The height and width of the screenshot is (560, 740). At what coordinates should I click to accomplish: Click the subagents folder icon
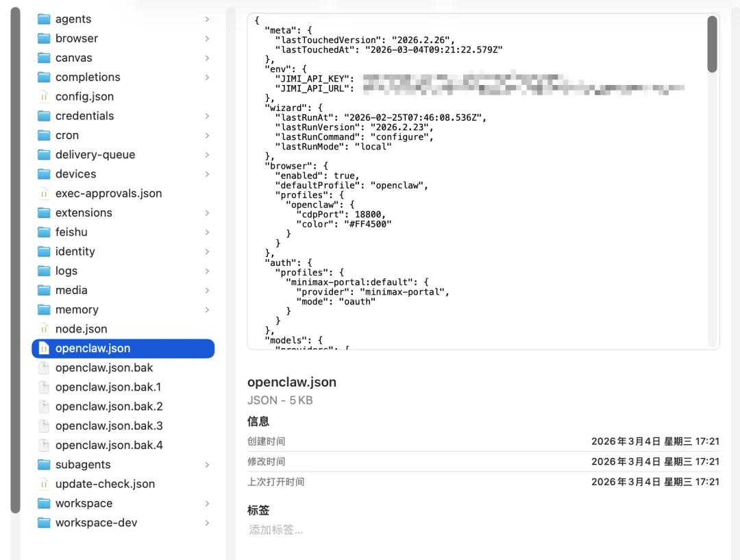[x=44, y=464]
